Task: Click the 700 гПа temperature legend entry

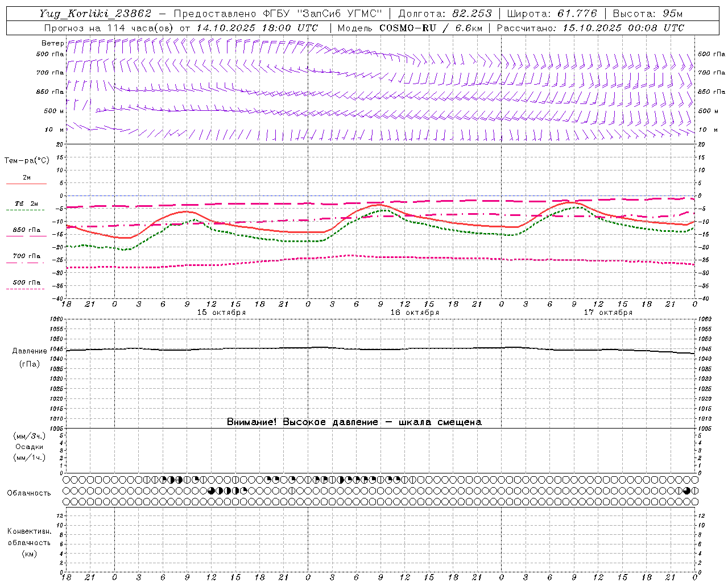Action: 27,256
